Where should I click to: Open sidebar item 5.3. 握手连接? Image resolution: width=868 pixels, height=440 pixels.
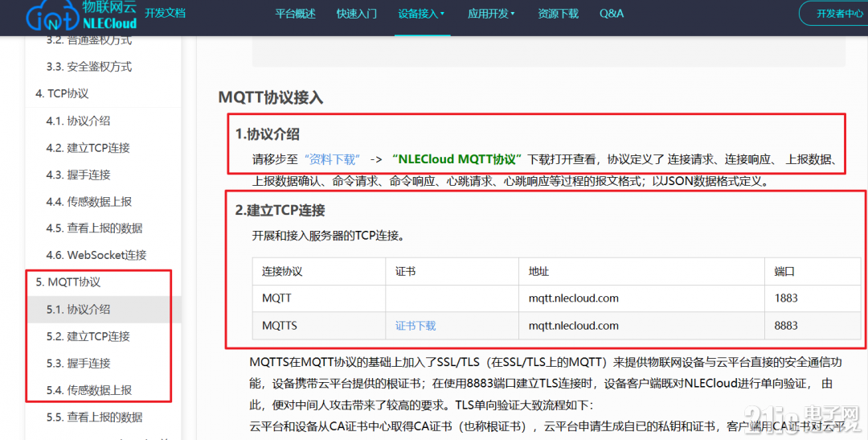coord(78,363)
